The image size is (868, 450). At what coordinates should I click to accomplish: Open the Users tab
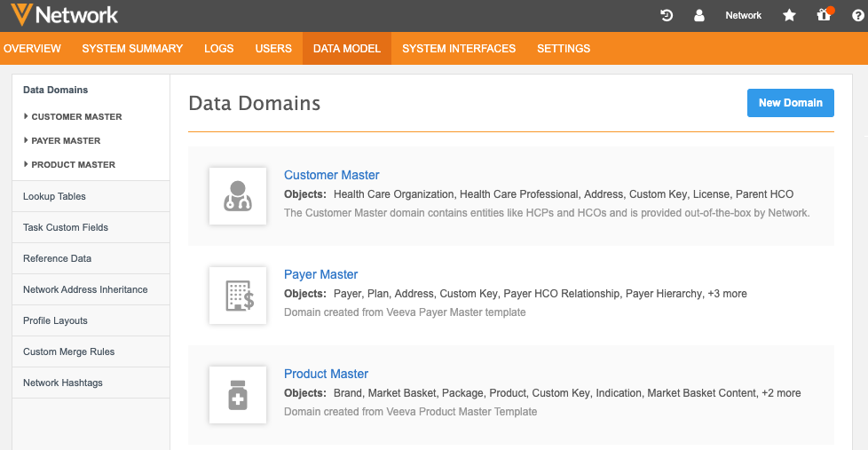click(x=273, y=49)
